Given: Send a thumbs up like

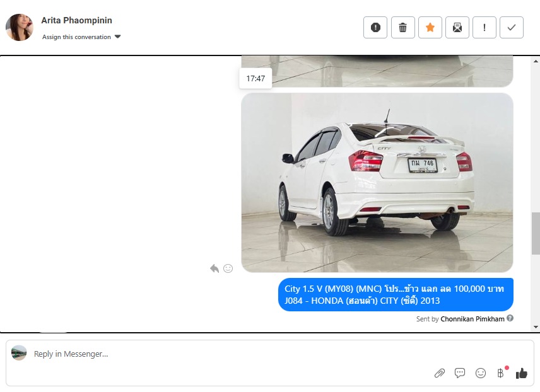Looking at the screenshot, I should tap(522, 373).
